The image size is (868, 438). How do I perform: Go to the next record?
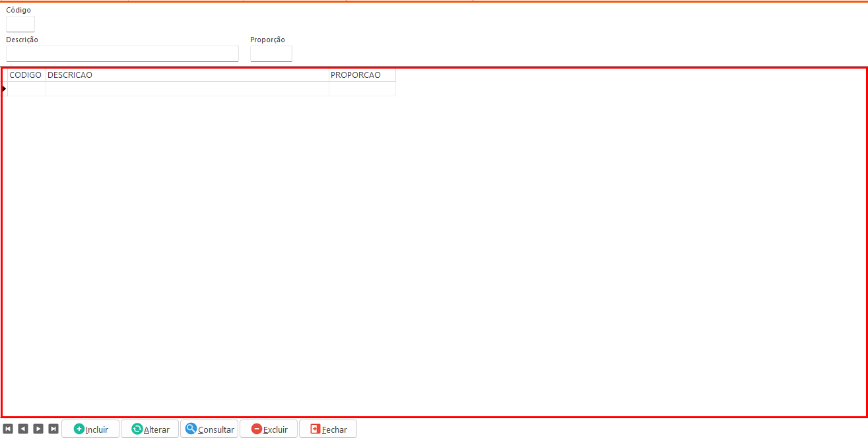[38, 429]
